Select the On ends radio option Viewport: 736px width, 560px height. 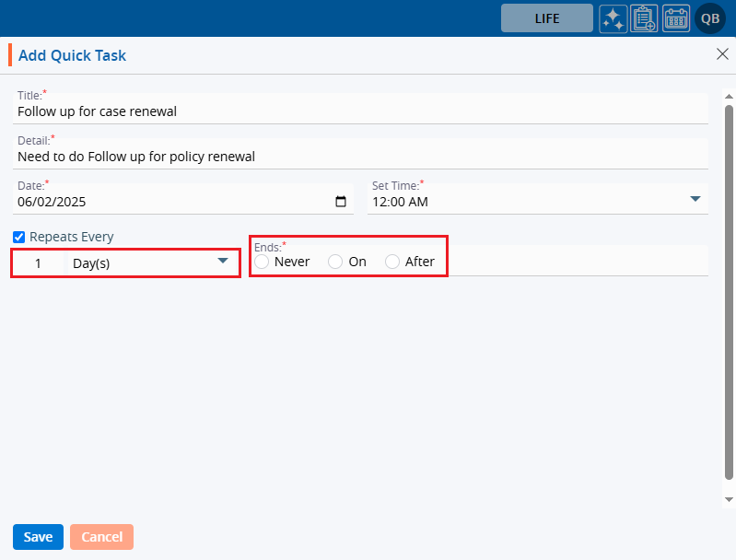click(335, 262)
